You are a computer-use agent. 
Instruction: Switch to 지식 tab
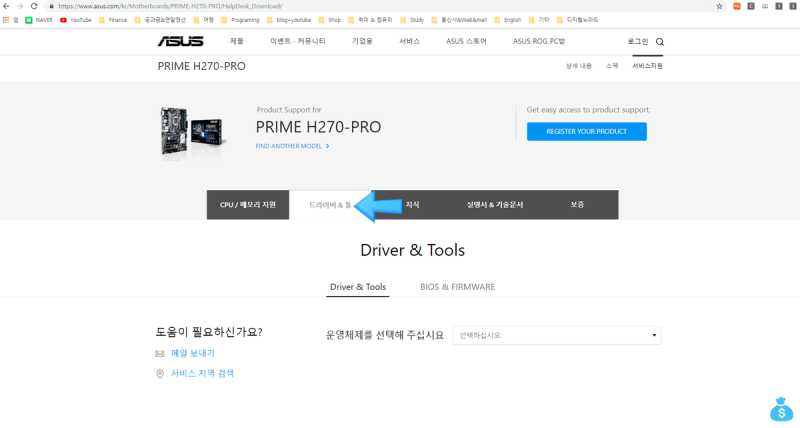coord(412,205)
